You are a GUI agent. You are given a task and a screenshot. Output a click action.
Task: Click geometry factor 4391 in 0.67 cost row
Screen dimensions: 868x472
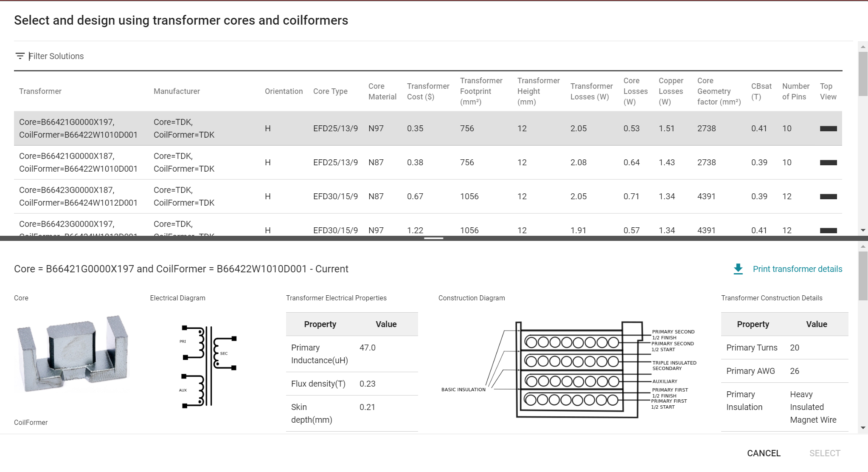[x=706, y=196]
